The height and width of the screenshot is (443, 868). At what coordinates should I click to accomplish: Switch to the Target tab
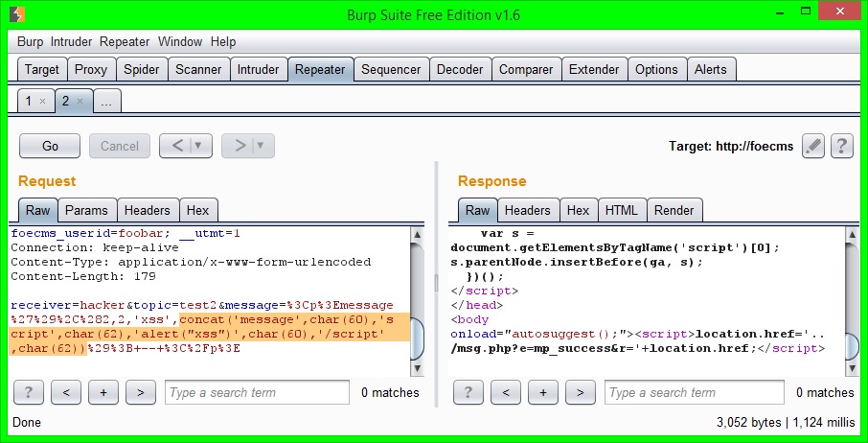click(x=42, y=70)
